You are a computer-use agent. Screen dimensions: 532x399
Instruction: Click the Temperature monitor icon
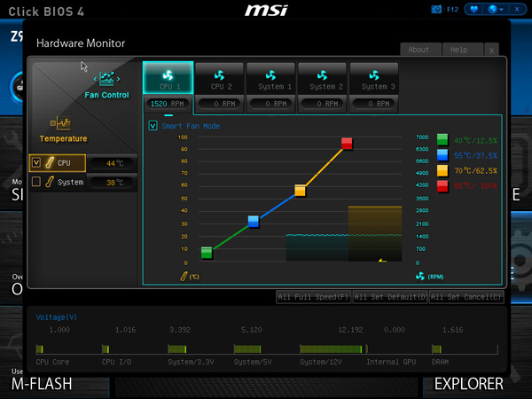coord(60,123)
